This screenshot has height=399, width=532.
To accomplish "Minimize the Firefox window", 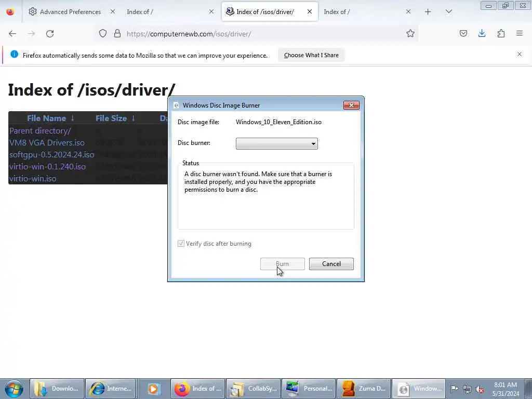I will tap(488, 5).
